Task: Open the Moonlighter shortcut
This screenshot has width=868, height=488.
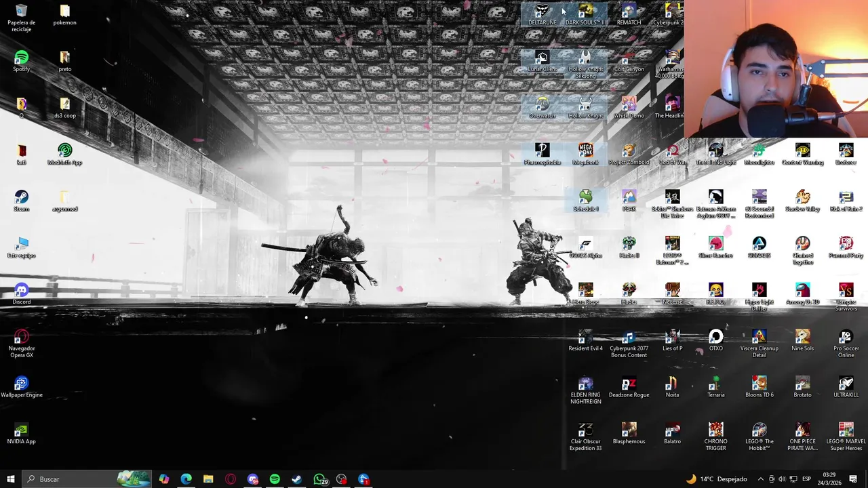Action: [759, 154]
